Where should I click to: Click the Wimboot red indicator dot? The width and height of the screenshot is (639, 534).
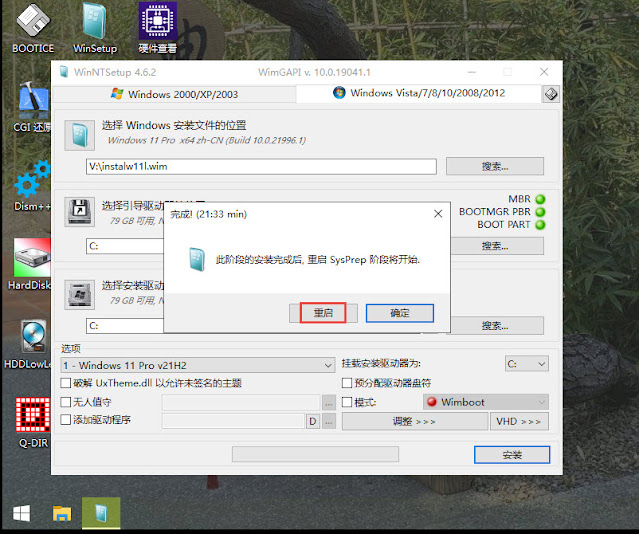click(432, 402)
